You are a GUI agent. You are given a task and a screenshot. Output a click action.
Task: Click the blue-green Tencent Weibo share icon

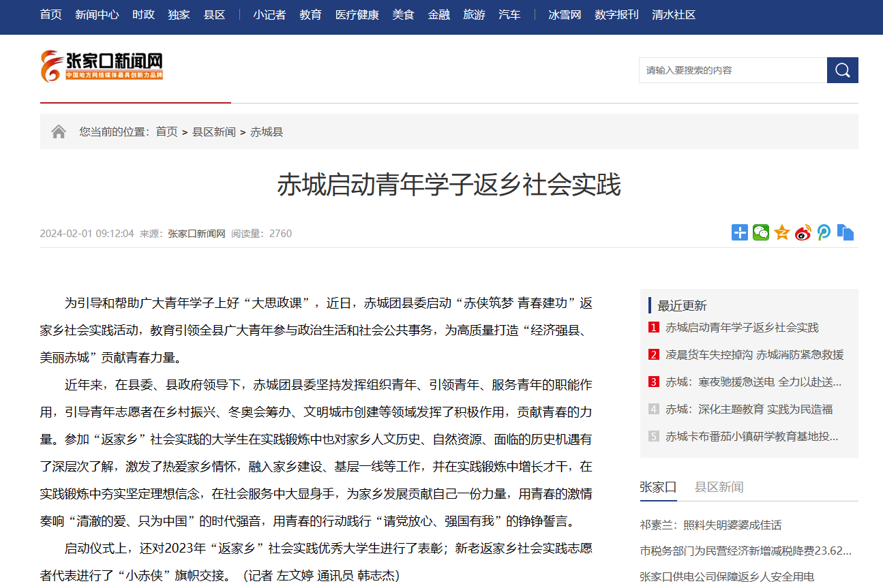[x=824, y=232]
